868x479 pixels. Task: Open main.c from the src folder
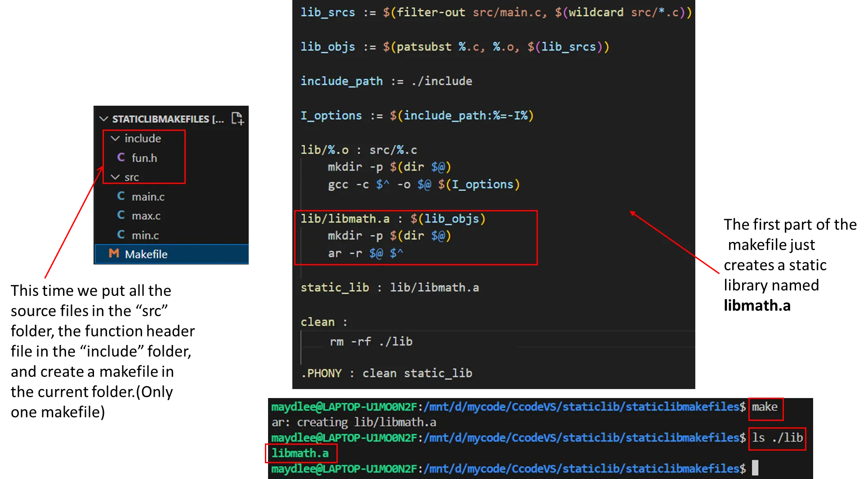pos(148,197)
